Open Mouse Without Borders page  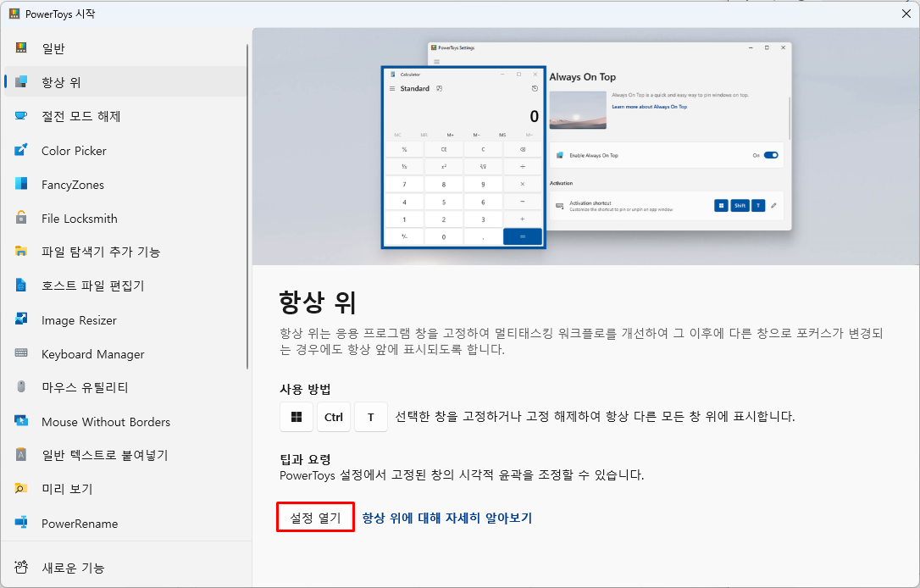pyautogui.click(x=125, y=421)
